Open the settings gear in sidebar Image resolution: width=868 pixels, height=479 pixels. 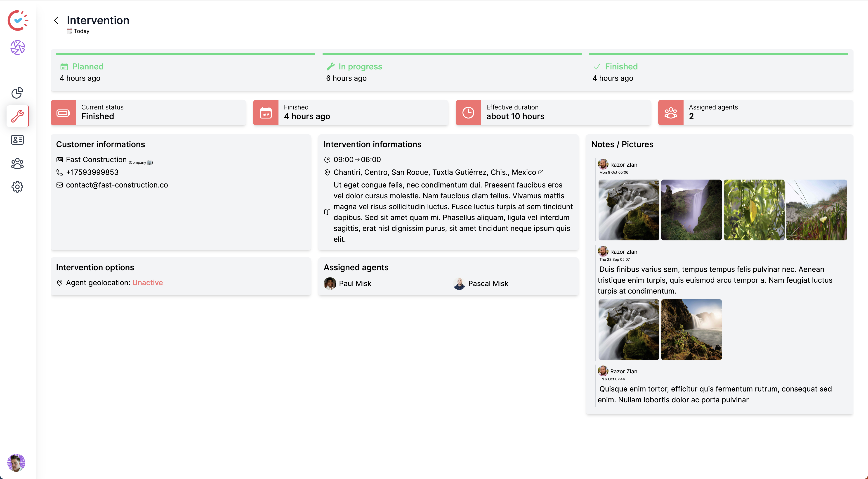click(18, 187)
